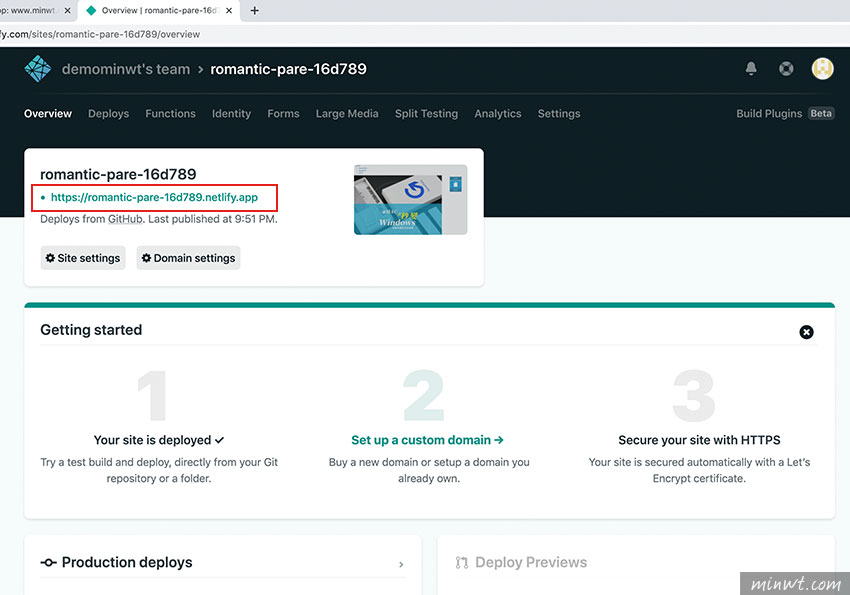Open the site preview thumbnail
This screenshot has width=850, height=595.
click(x=410, y=199)
